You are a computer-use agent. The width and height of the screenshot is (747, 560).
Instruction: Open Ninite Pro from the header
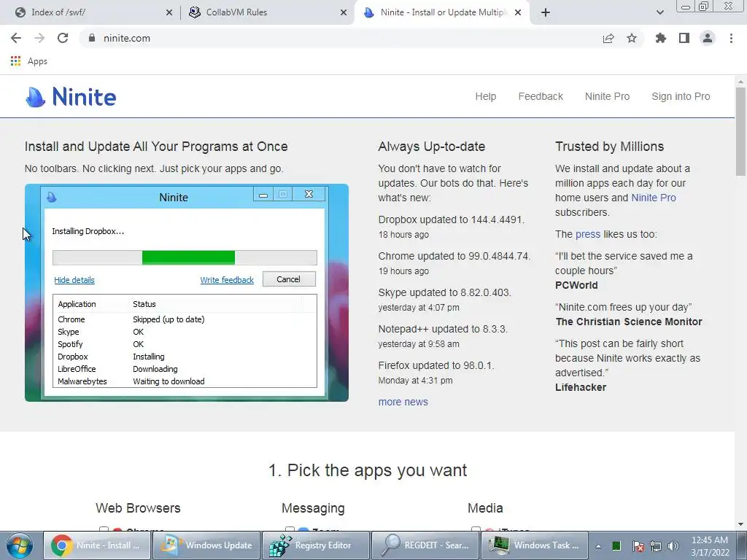(607, 96)
